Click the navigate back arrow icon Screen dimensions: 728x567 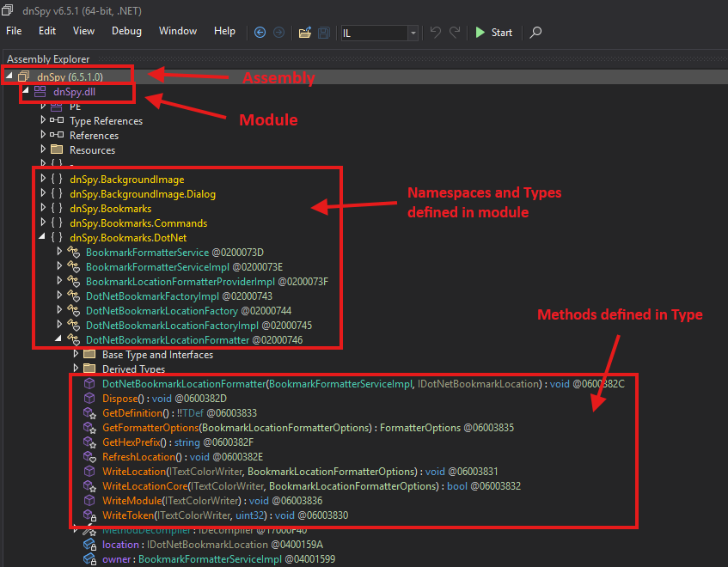tap(260, 33)
